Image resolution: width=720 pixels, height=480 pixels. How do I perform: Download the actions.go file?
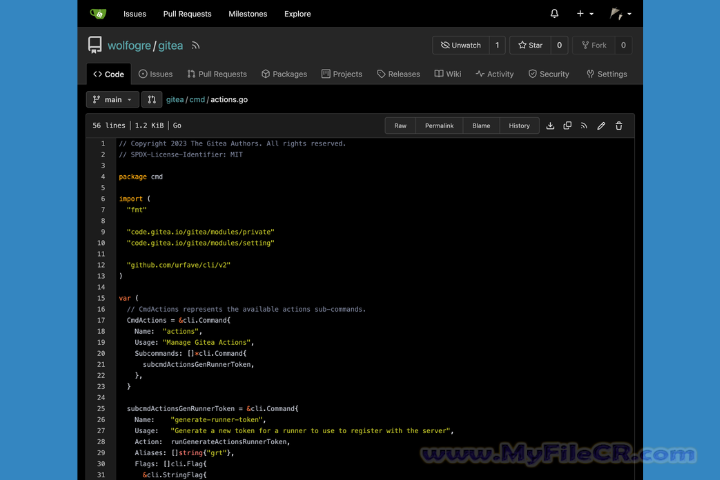(x=550, y=126)
